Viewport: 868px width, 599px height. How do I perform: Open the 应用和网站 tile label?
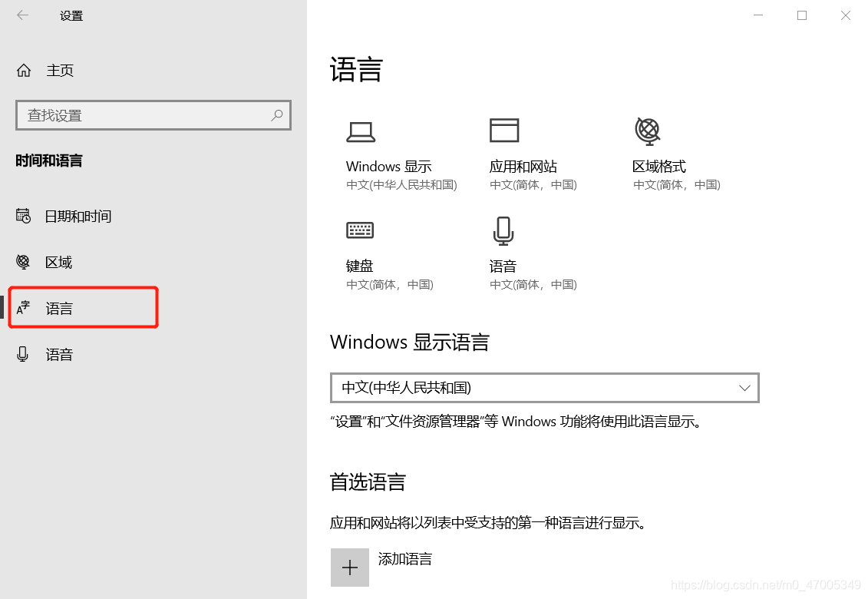pyautogui.click(x=523, y=166)
